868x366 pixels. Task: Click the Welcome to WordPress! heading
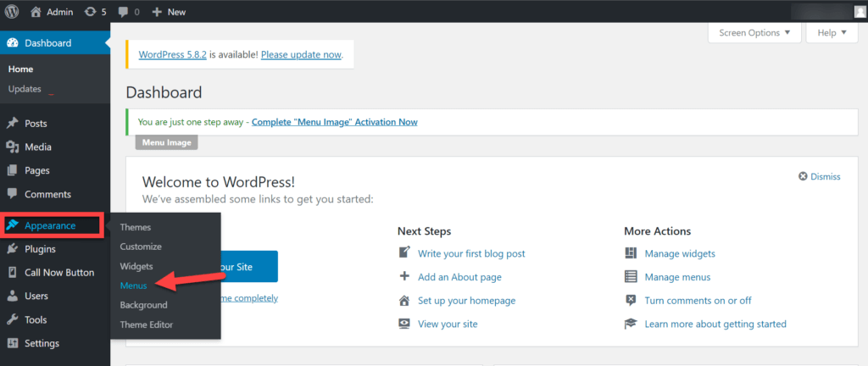click(x=219, y=182)
